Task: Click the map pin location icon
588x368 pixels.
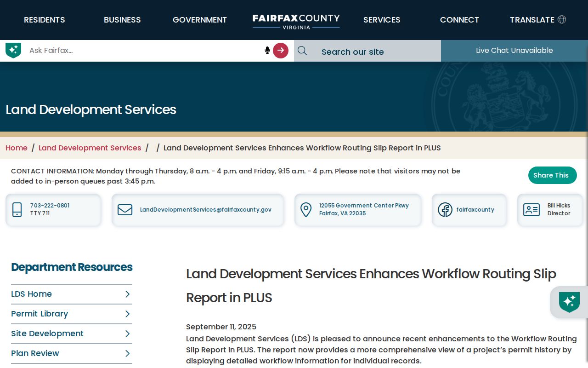Action: 306,210
